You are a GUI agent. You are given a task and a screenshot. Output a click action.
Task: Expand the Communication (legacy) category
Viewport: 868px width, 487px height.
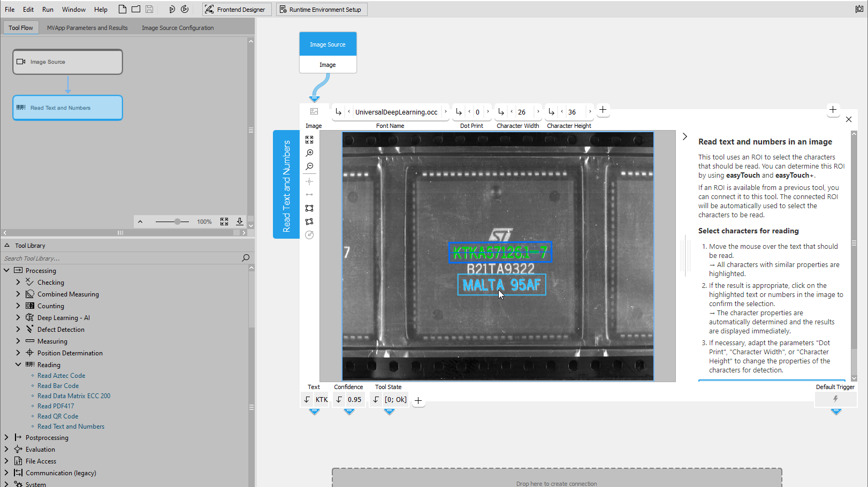pos(6,473)
